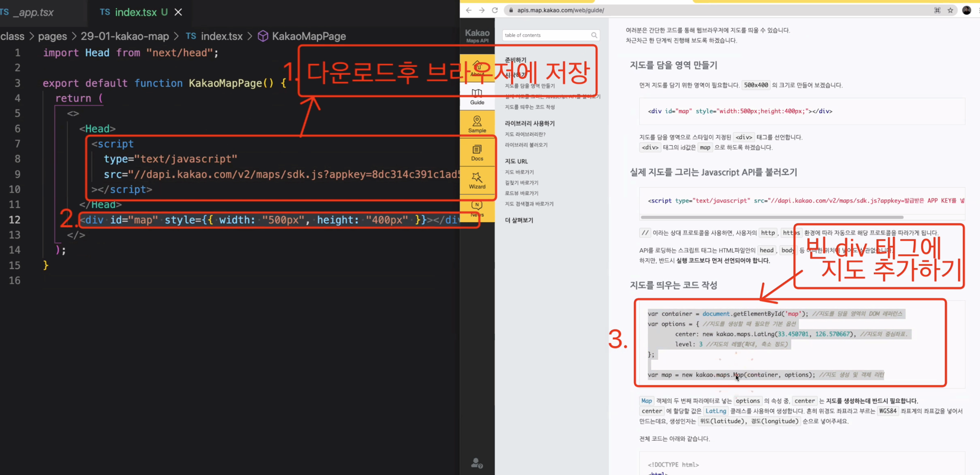Open the Sample section in Kakao sidebar
The height and width of the screenshot is (475, 980).
pos(477,124)
